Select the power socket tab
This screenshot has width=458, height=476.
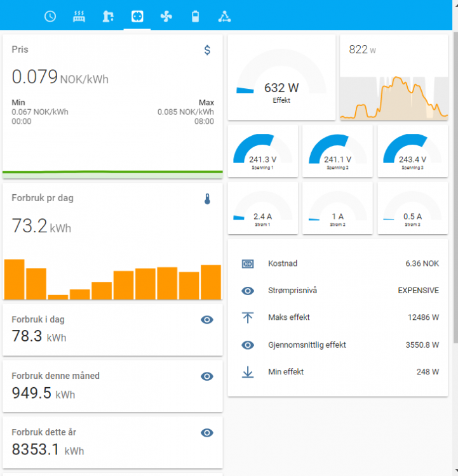(137, 17)
